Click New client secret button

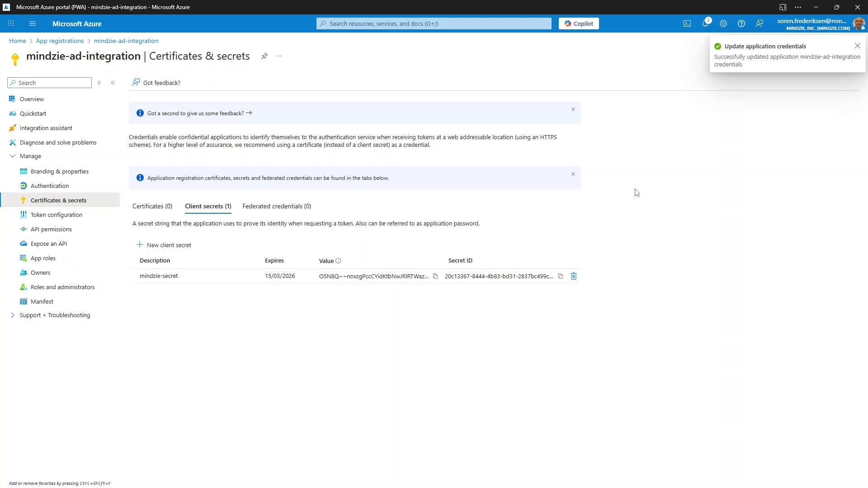click(164, 245)
